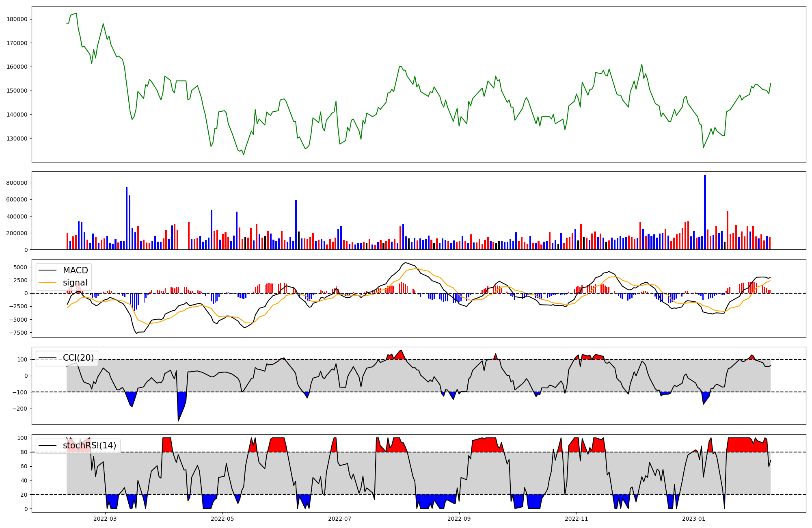Click the stochRSI(14) legend entry
Screen dimensions: 812x528
[x=89, y=446]
